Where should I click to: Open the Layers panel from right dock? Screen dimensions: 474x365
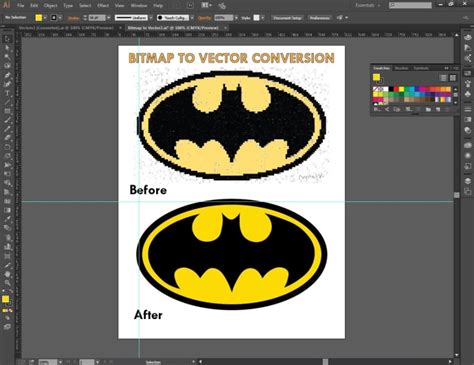[468, 181]
